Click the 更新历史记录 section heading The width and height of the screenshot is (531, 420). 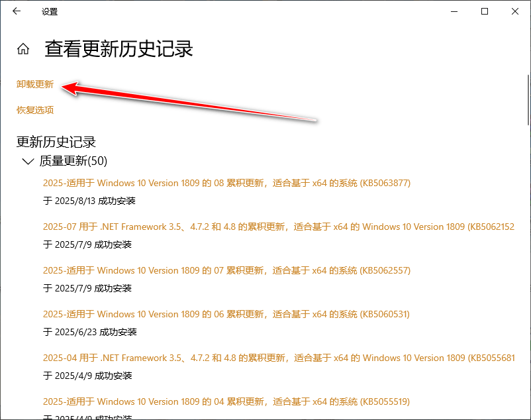56,142
